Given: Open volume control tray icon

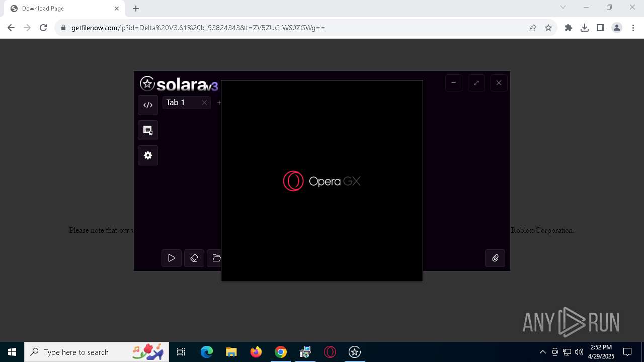Looking at the screenshot, I should (x=579, y=352).
